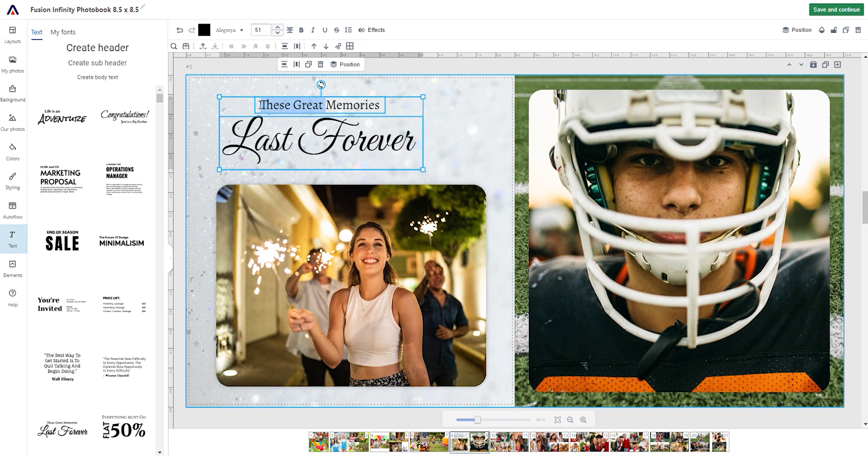Toggle italic formatting
The height and width of the screenshot is (460, 868).
pyautogui.click(x=313, y=30)
